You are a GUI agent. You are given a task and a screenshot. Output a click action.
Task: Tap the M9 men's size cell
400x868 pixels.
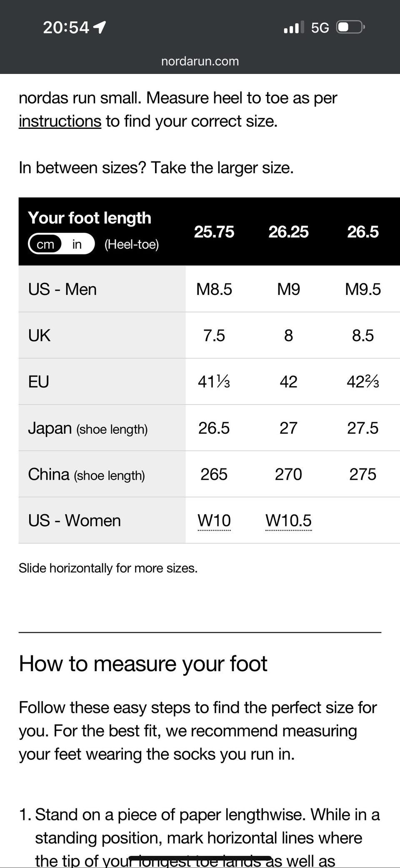288,289
